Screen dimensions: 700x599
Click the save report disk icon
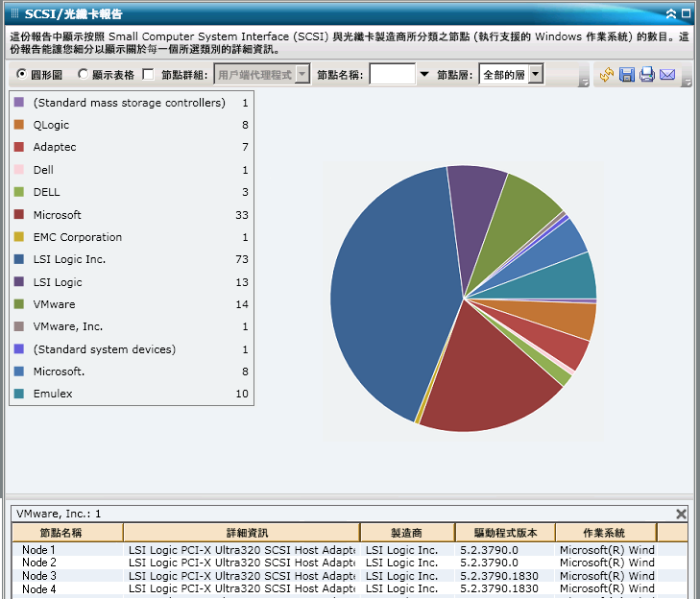click(627, 75)
